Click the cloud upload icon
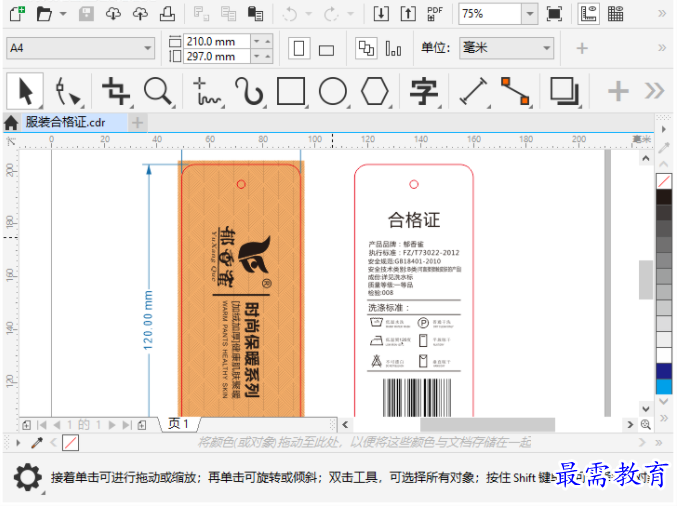Viewport: 677px width, 506px height. [140, 14]
